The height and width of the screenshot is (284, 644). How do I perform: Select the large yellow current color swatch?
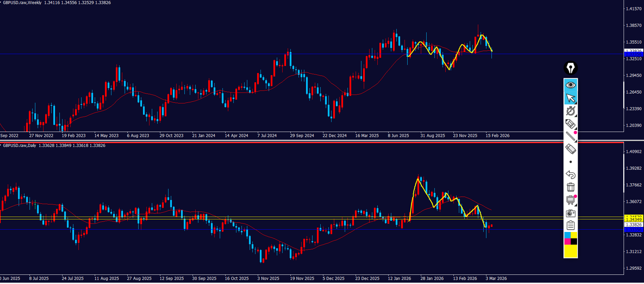[x=571, y=251]
